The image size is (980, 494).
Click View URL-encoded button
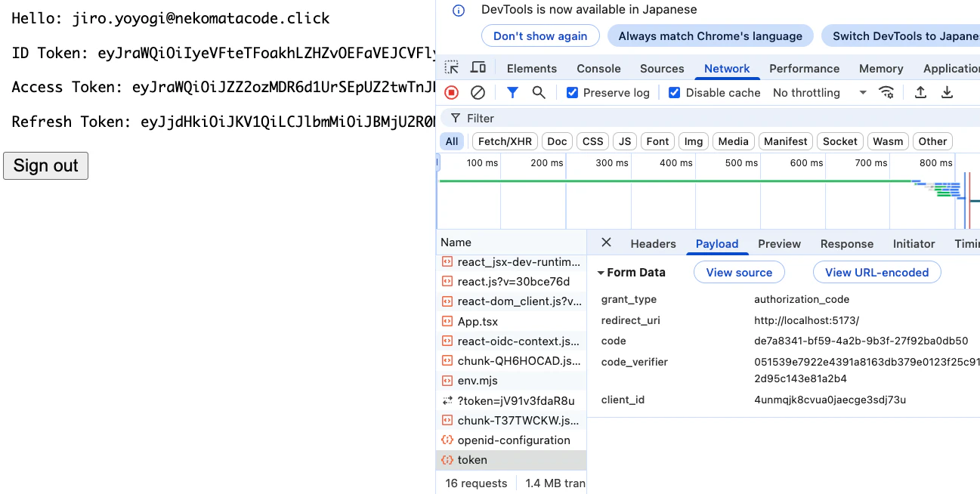(876, 273)
